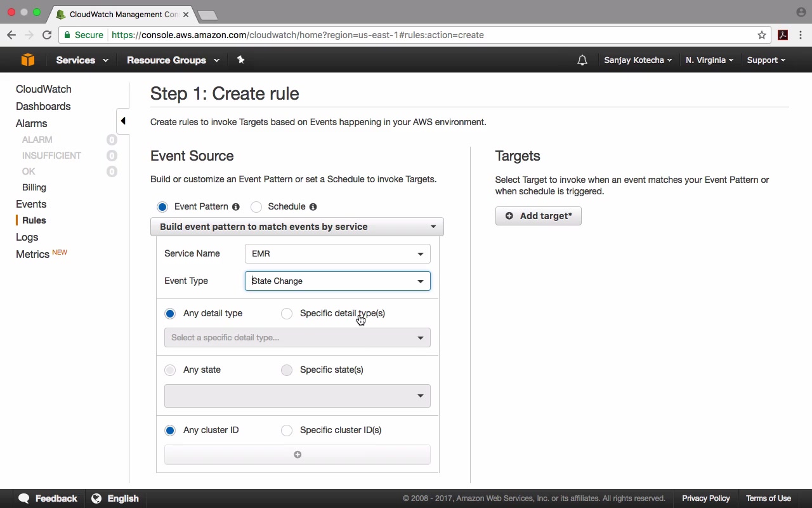Image resolution: width=812 pixels, height=508 pixels.
Task: Collapse the left navigation sidebar arrow
Action: [123, 121]
